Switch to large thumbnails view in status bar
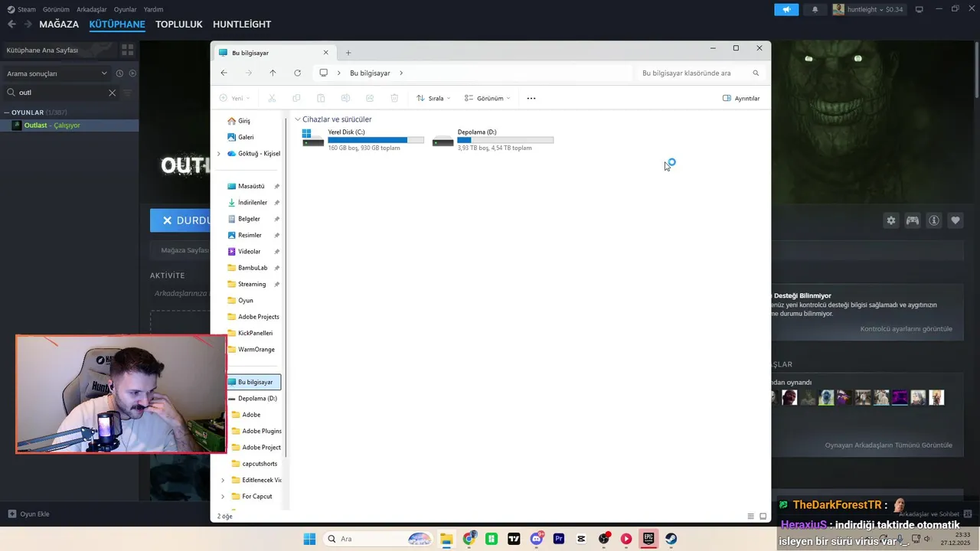Screen dimensions: 980x551 [x=763, y=517]
